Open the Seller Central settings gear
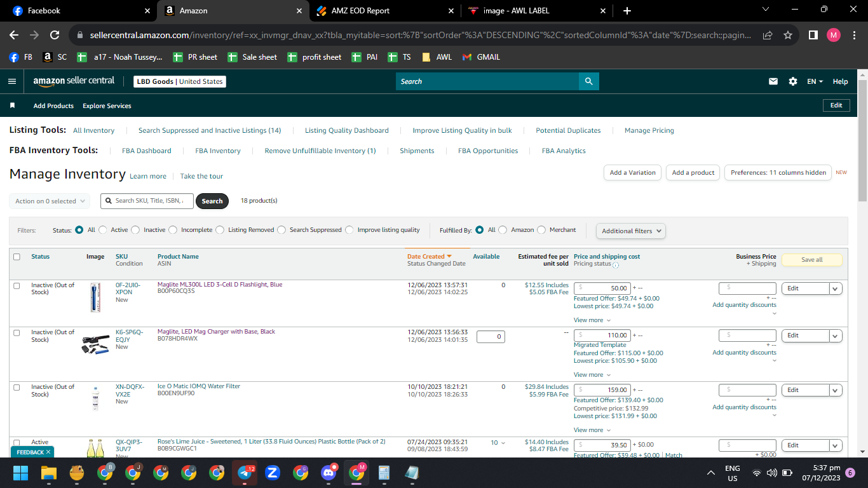Screen dimensions: 868x488 tap(792, 81)
